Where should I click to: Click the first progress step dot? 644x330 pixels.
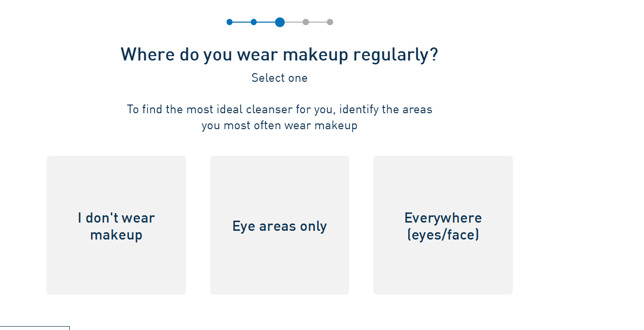pos(230,22)
